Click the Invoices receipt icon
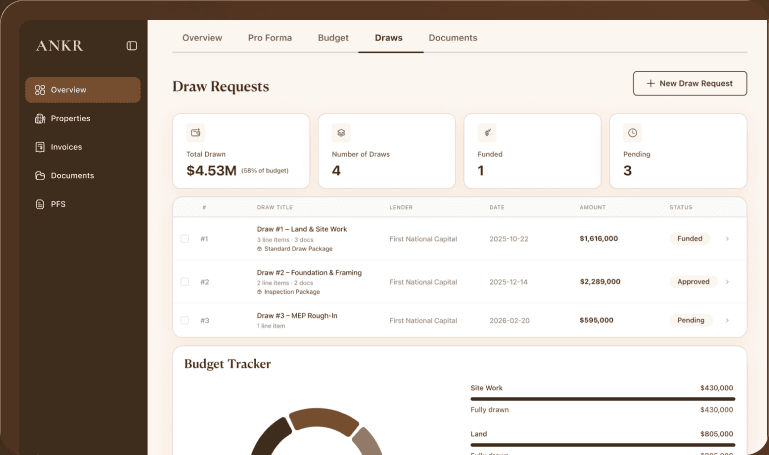The width and height of the screenshot is (769, 455). pos(40,147)
